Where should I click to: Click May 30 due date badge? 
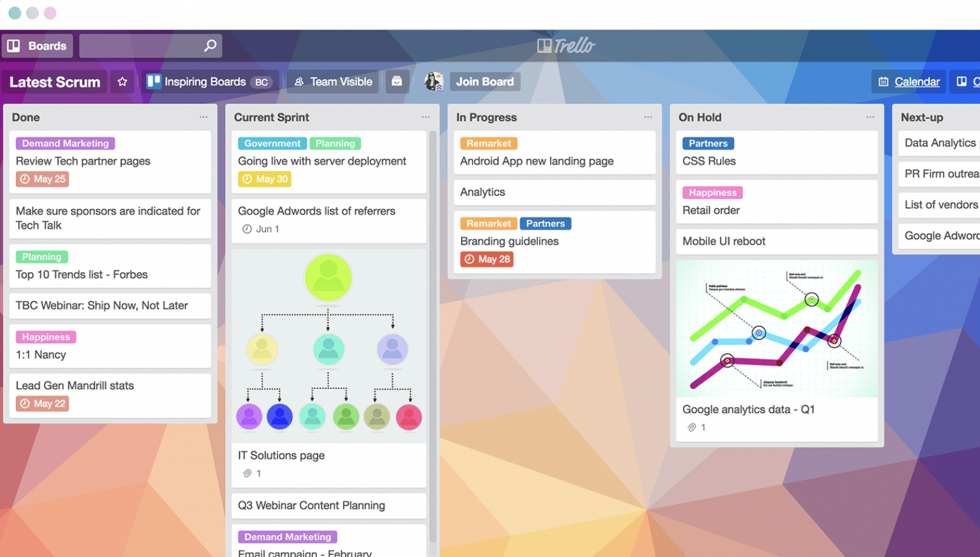pyautogui.click(x=265, y=179)
